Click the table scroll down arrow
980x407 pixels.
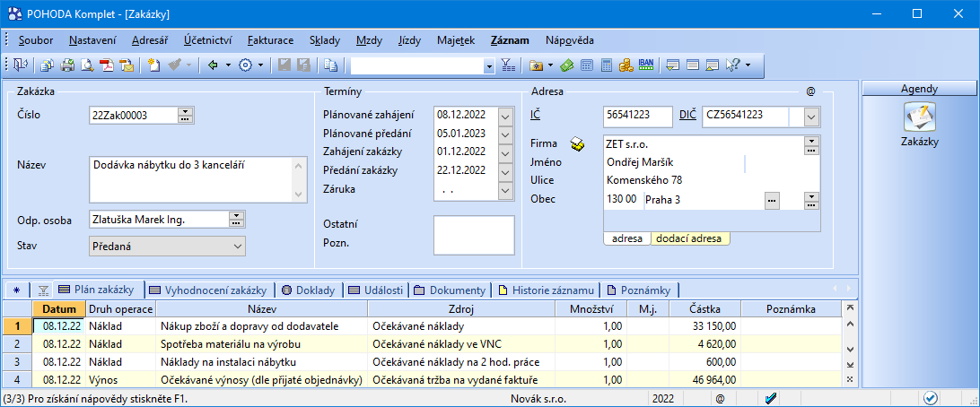849,349
